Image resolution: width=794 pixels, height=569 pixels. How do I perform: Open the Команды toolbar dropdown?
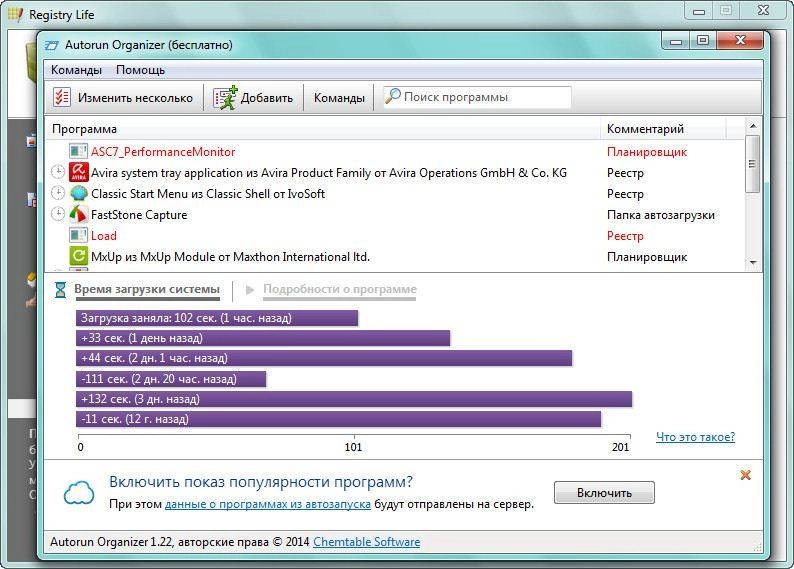click(x=339, y=98)
